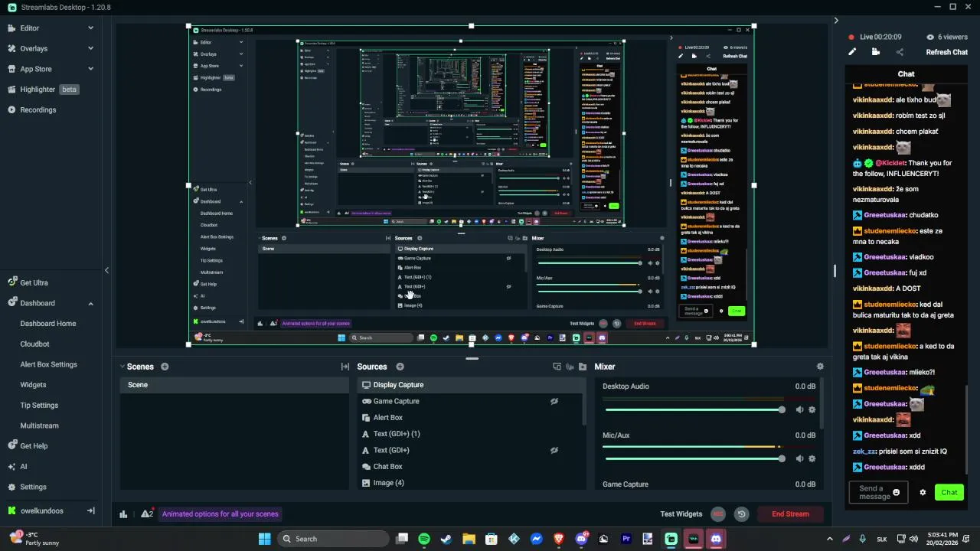
Task: Edit stream info with pencil icon
Action: (852, 52)
